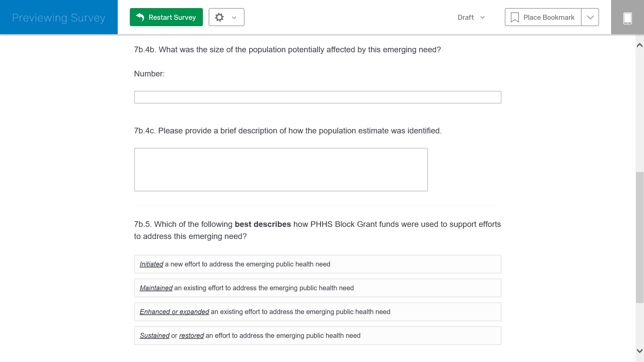Click the Draft label text
The width and height of the screenshot is (644, 362).
point(466,17)
